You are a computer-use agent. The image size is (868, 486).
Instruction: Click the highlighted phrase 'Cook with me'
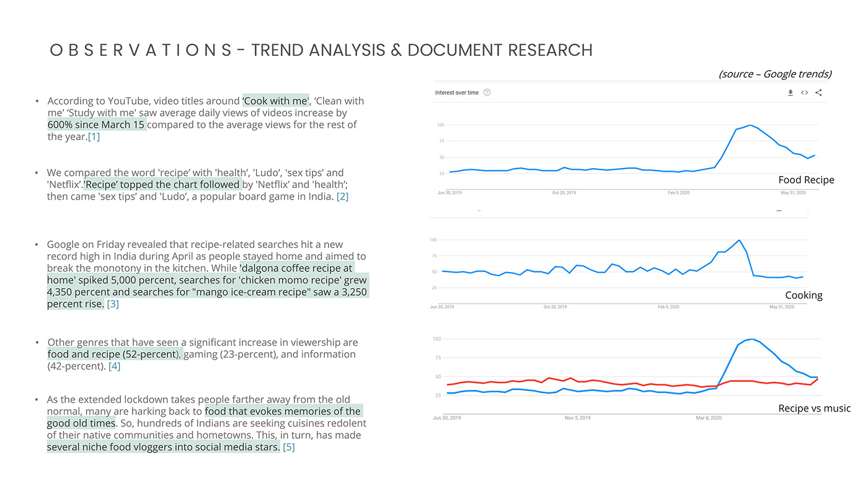pyautogui.click(x=275, y=100)
